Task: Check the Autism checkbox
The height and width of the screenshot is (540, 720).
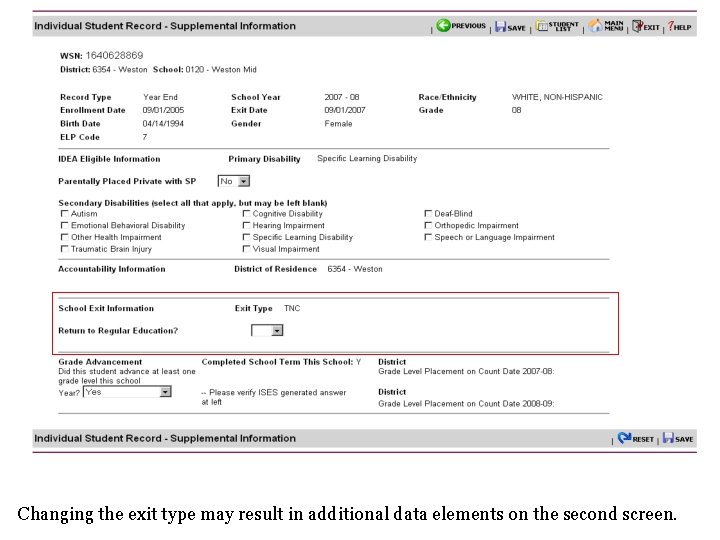Action: [65, 214]
